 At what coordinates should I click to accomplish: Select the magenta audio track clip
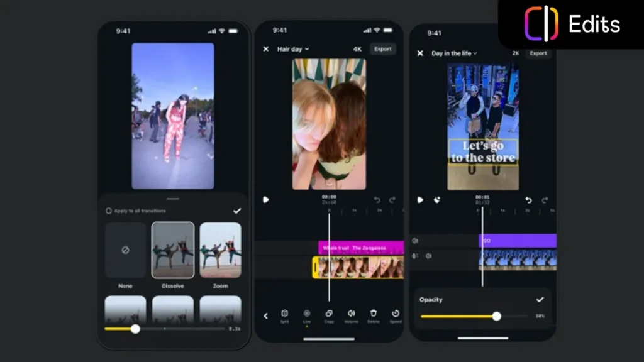tap(361, 248)
